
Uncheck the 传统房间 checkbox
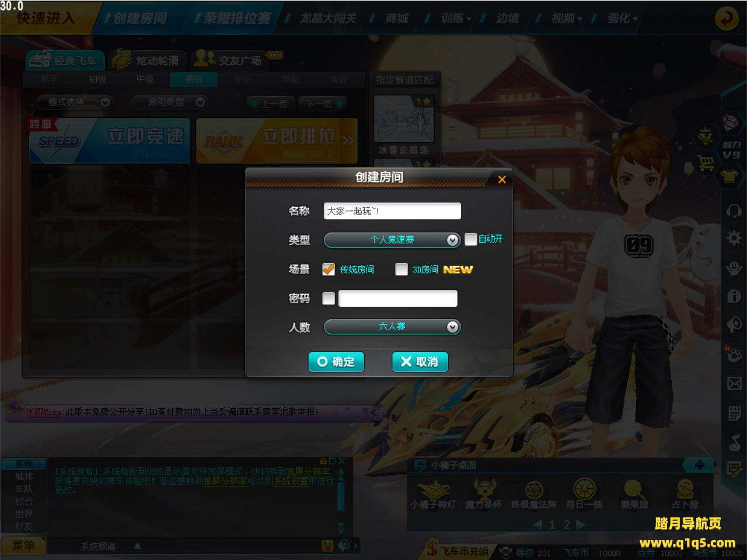tap(329, 269)
